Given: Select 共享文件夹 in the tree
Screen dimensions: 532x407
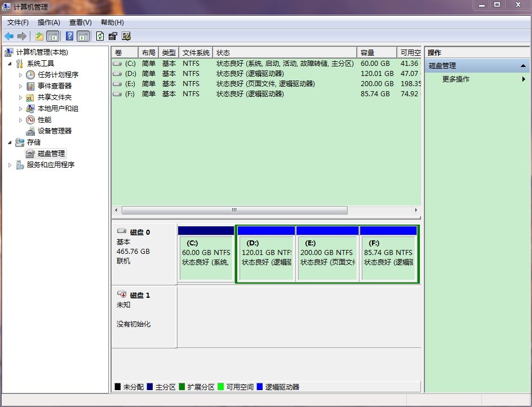Looking at the screenshot, I should pos(55,97).
